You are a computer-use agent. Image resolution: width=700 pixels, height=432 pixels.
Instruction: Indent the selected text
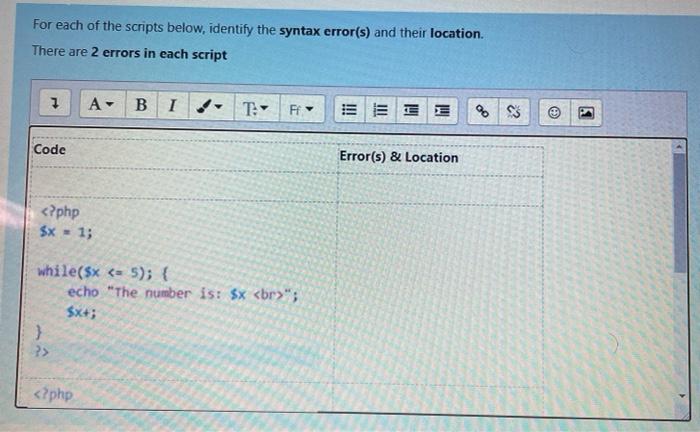click(442, 111)
